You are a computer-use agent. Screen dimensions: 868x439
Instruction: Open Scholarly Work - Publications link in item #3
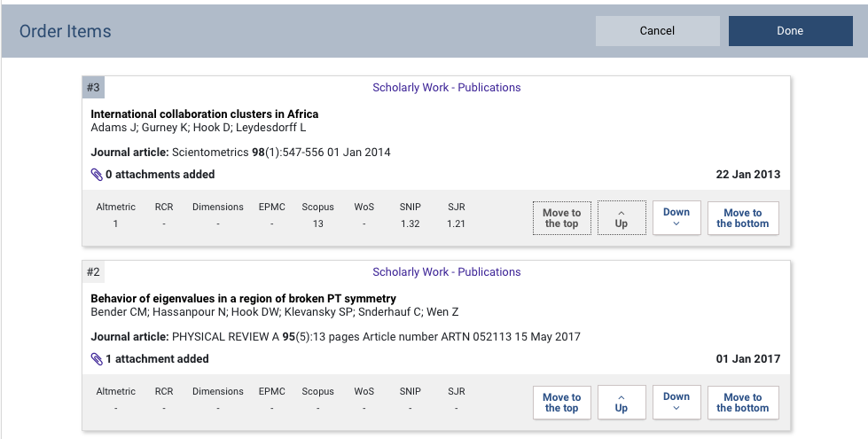446,88
